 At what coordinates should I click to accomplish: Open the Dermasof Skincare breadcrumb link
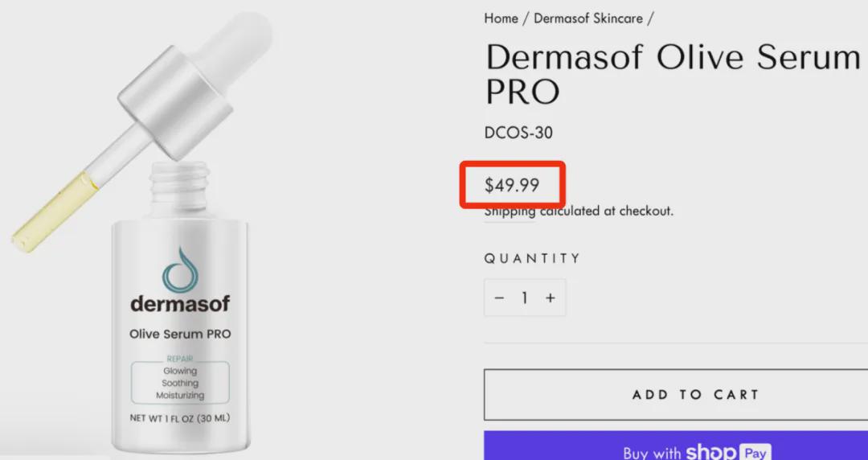588,18
